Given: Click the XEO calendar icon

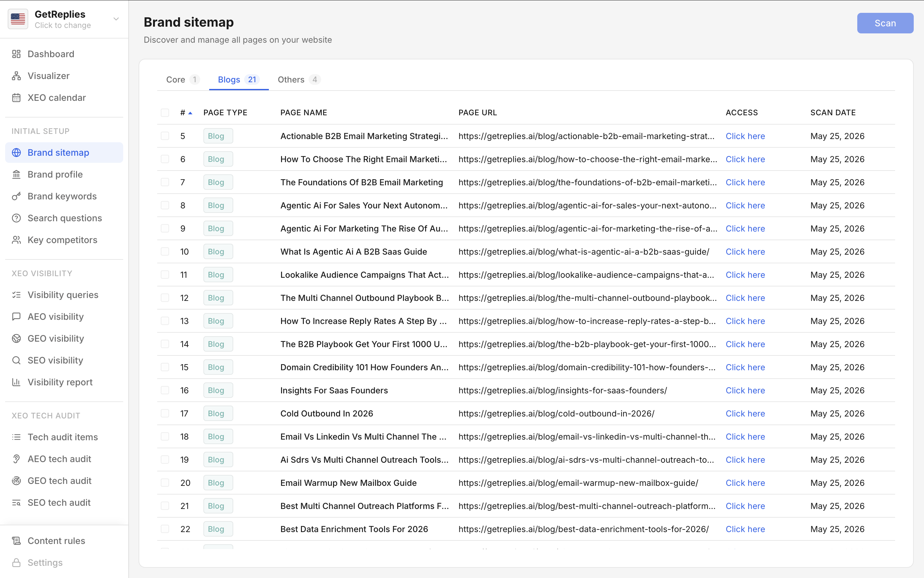Looking at the screenshot, I should click(x=16, y=98).
